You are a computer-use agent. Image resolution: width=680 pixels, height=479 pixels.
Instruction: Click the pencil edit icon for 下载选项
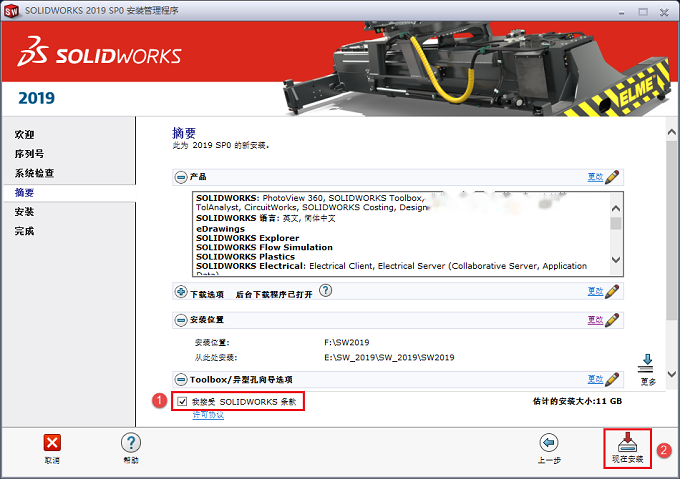tap(612, 291)
